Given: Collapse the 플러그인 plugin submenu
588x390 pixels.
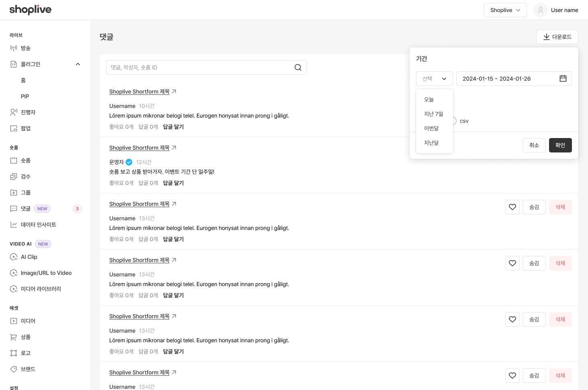Looking at the screenshot, I should (78, 64).
